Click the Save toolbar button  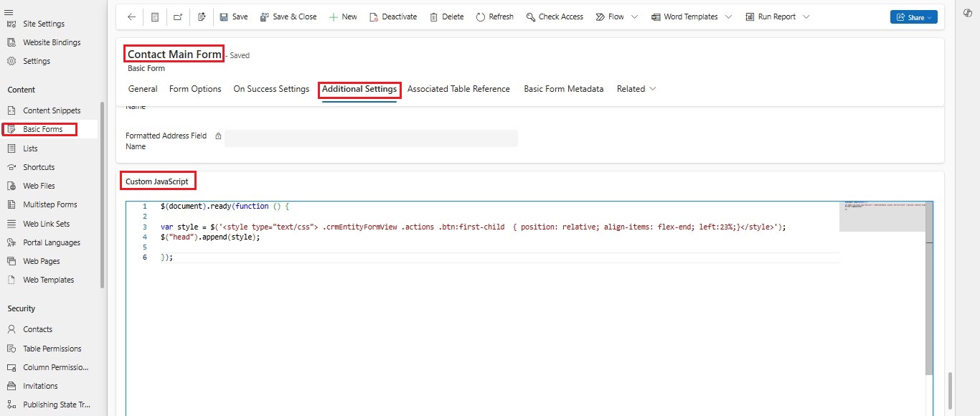[234, 16]
